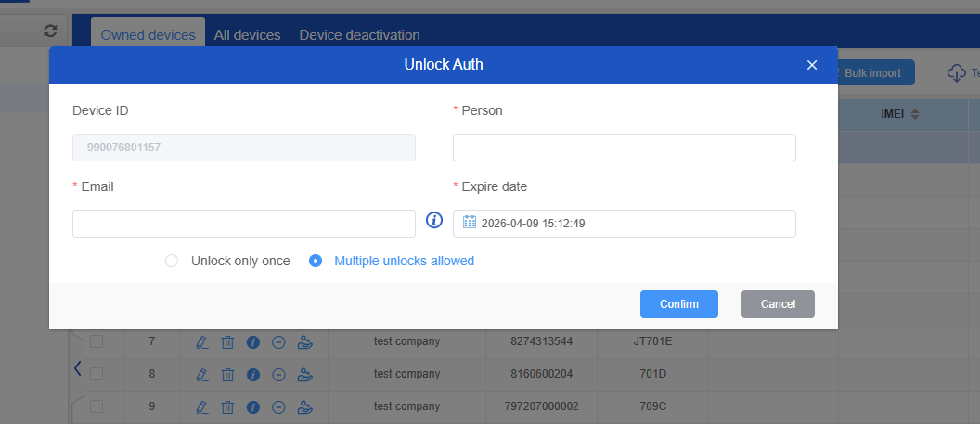
Task: Tick the checkbox for row 7
Action: (97, 341)
